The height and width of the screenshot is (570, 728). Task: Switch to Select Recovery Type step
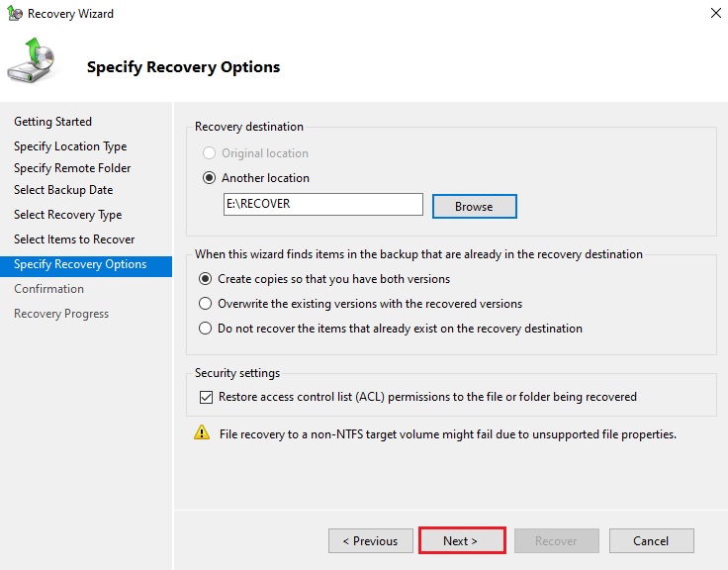(68, 215)
